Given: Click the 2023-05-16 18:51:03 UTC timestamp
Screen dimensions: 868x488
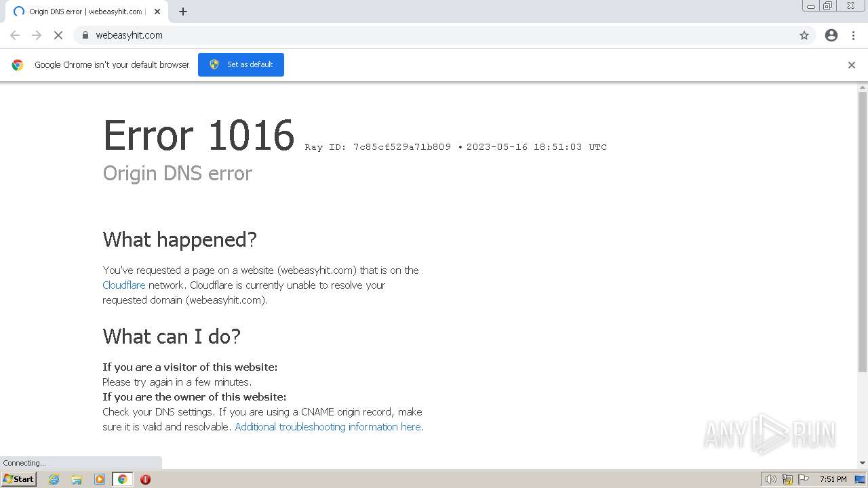Looking at the screenshot, I should pyautogui.click(x=536, y=147).
